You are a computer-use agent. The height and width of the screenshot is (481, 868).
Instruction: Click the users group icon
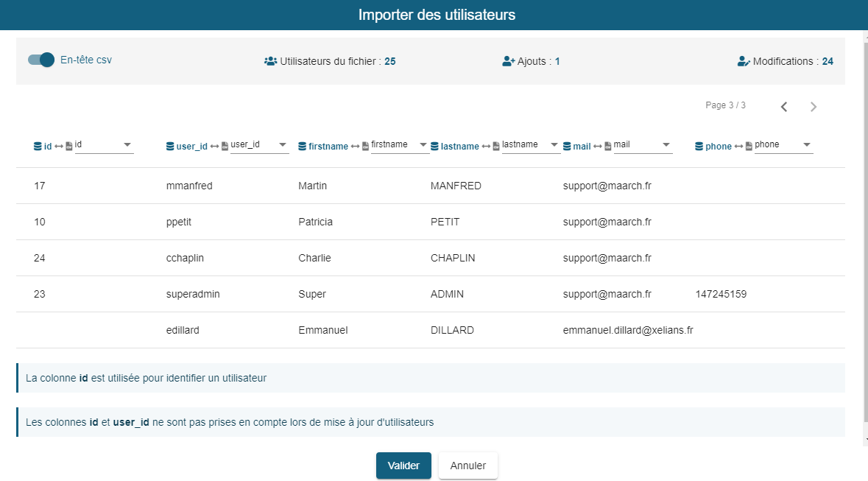270,62
